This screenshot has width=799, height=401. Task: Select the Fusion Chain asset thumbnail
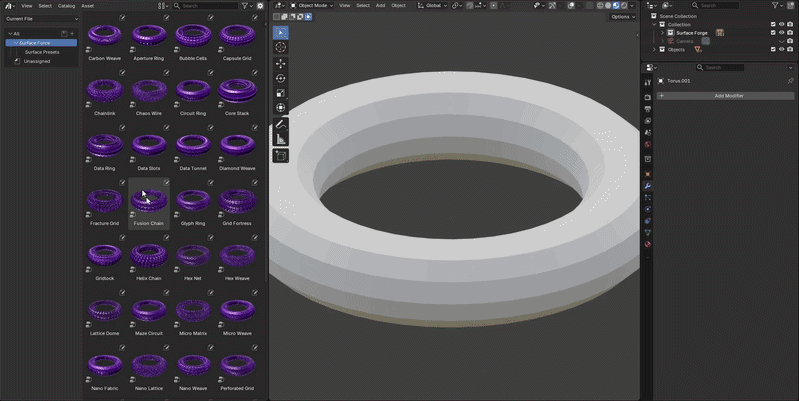pos(149,201)
